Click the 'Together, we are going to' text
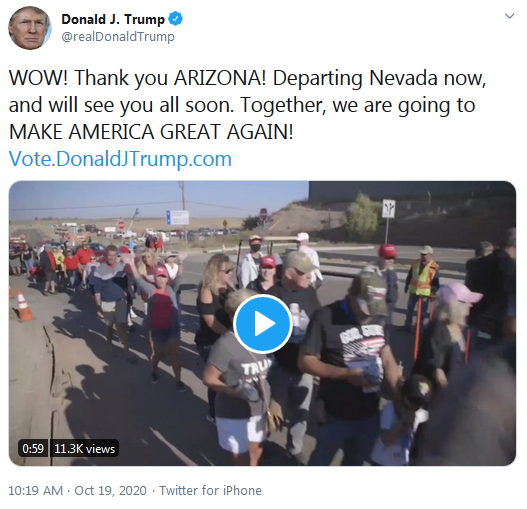Image resolution: width=527 pixels, height=509 pixels. click(x=357, y=105)
